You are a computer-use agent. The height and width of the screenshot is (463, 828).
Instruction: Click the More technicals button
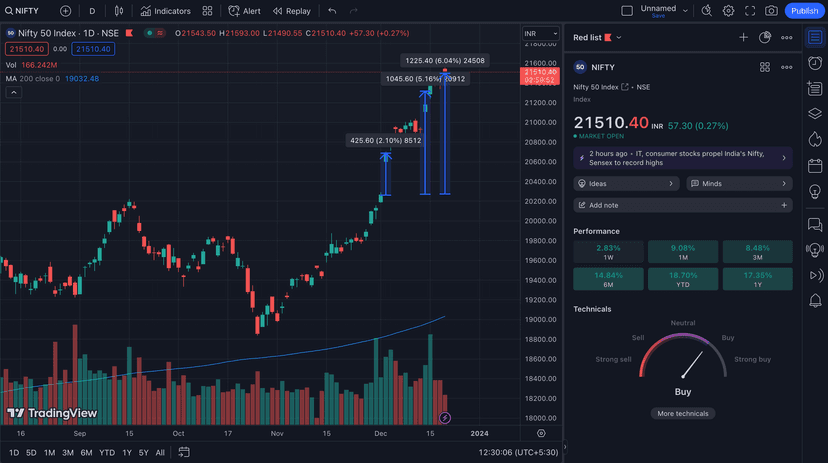coord(682,413)
